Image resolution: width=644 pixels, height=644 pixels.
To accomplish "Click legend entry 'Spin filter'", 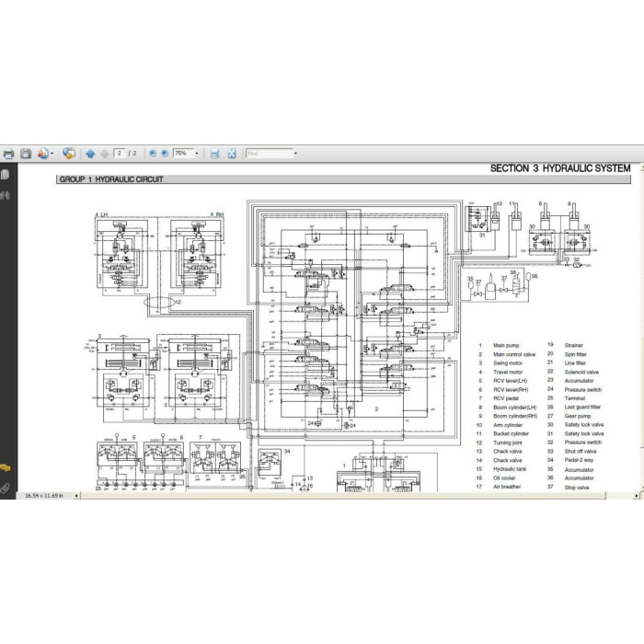I will (x=575, y=354).
